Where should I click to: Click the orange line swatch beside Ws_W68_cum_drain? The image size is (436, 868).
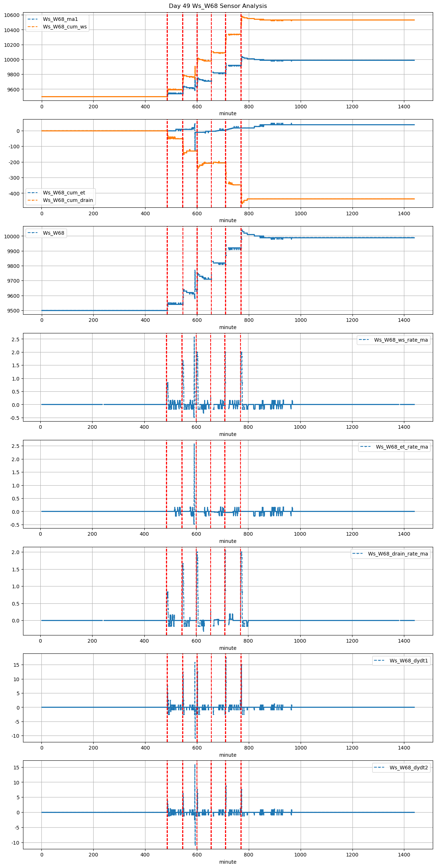tap(33, 200)
